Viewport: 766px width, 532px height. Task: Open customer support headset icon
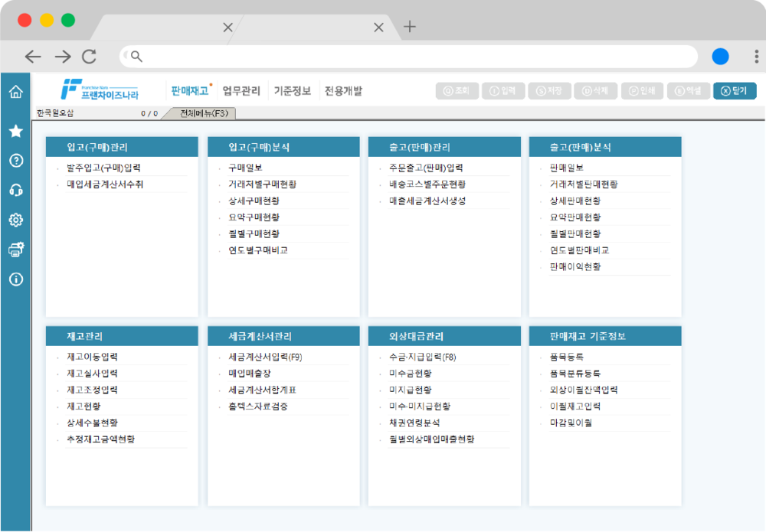[15, 190]
